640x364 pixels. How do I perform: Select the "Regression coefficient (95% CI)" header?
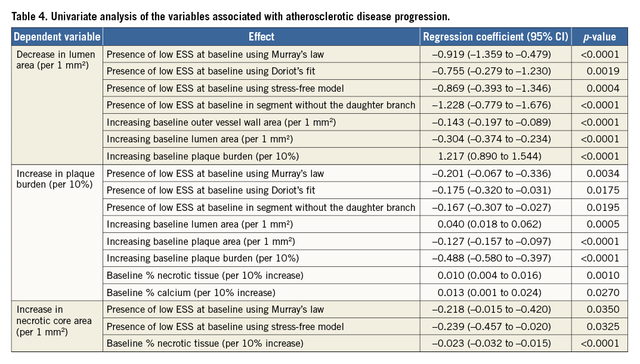tap(495, 37)
